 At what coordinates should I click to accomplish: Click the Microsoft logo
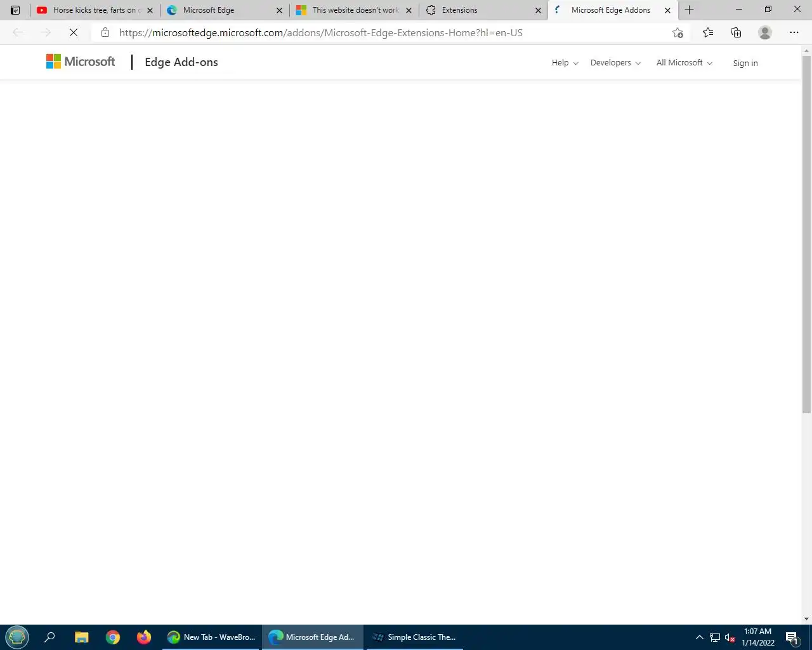coord(81,62)
